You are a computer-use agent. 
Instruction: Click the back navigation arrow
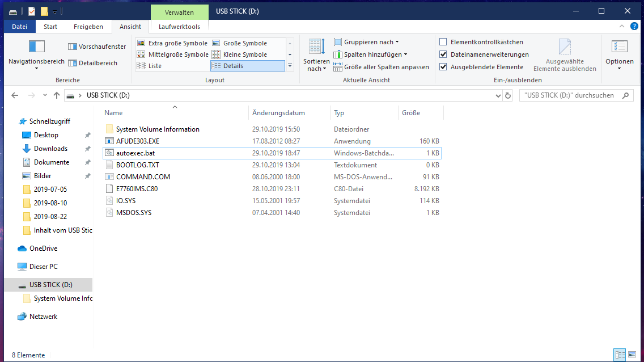(x=15, y=95)
